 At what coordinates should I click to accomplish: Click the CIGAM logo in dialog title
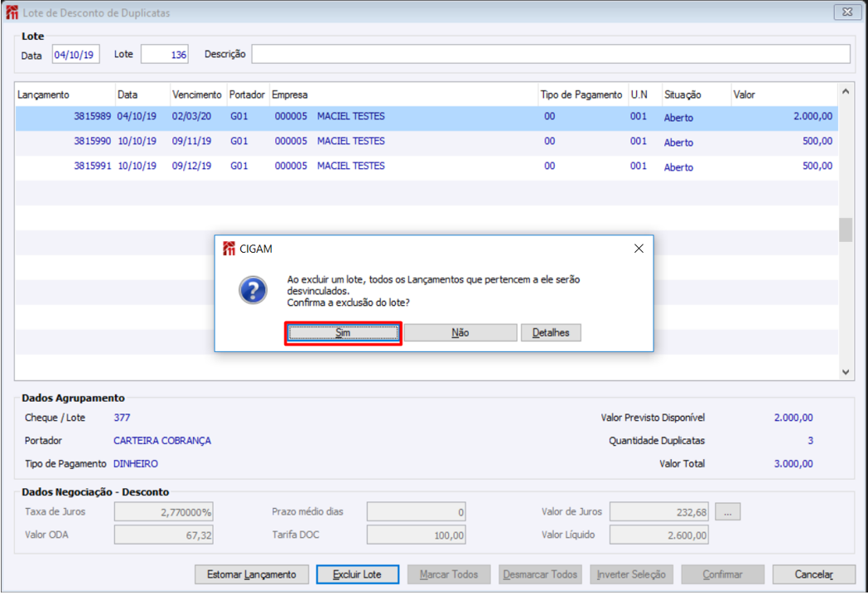[x=229, y=249]
